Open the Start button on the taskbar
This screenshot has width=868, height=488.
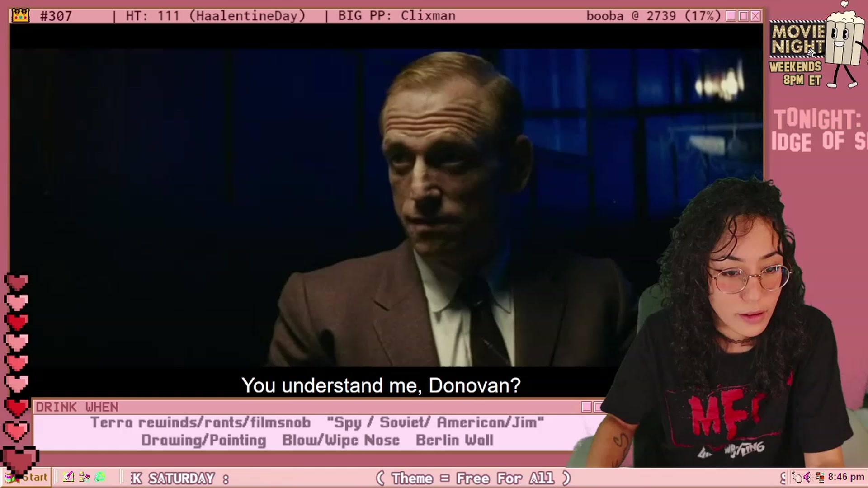(26, 477)
